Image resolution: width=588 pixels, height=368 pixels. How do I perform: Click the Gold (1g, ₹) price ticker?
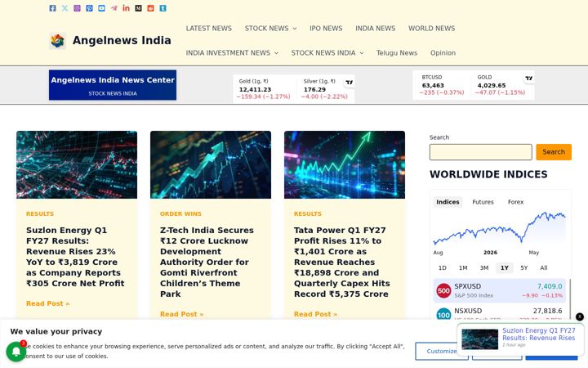click(263, 89)
